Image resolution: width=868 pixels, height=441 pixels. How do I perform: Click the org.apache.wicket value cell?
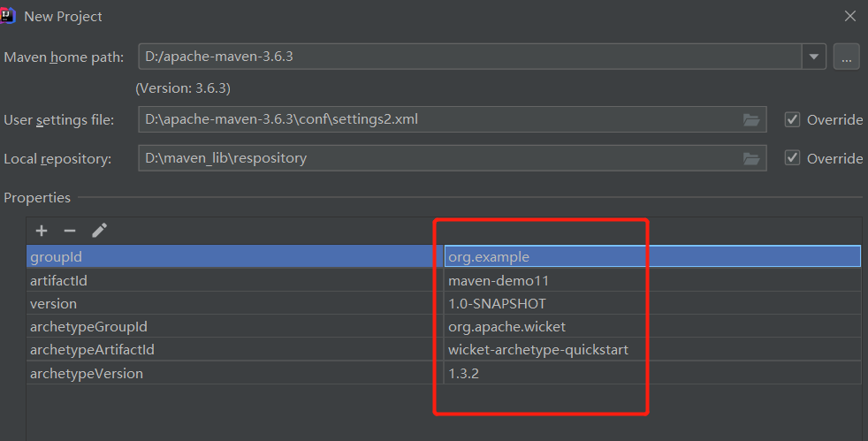tap(652, 327)
